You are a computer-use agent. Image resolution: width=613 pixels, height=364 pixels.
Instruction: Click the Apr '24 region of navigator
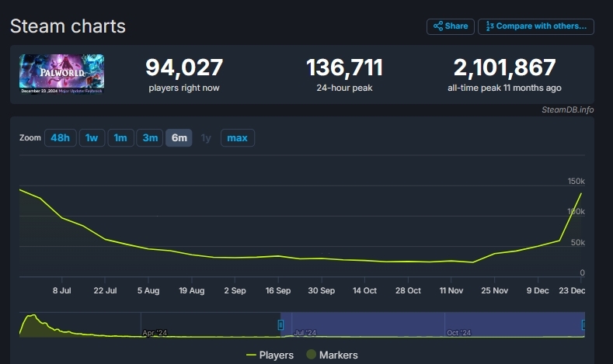point(155,332)
